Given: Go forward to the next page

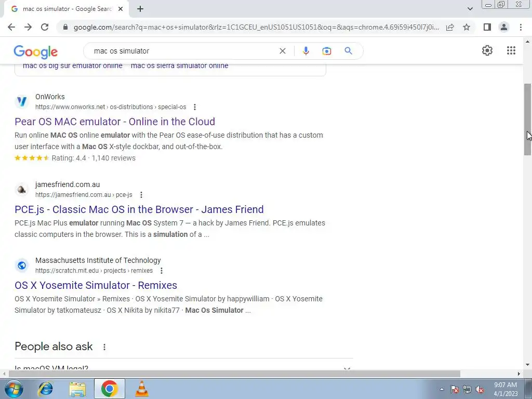Looking at the screenshot, I should coord(28,27).
